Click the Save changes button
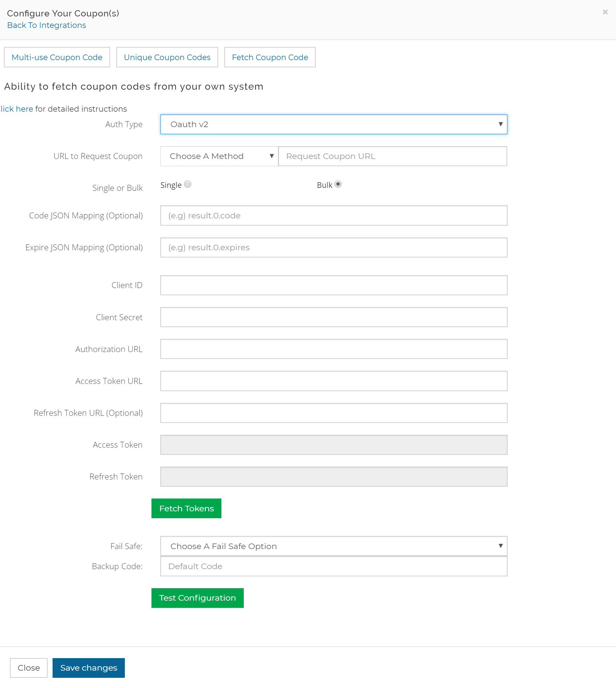This screenshot has width=616, height=688. [88, 668]
